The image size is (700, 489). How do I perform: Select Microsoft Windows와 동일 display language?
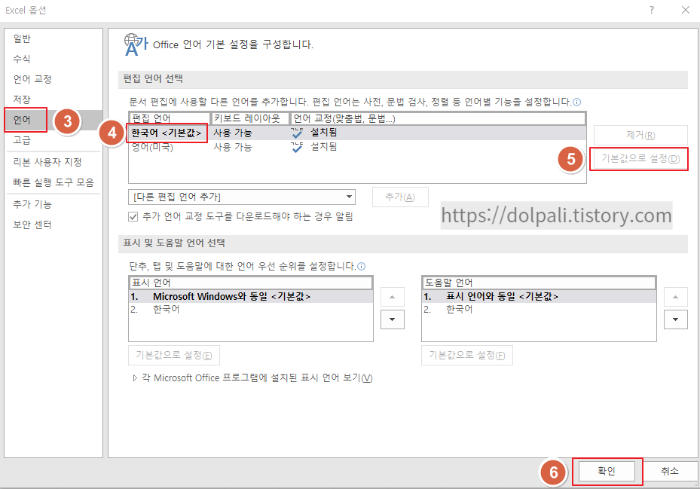251,297
